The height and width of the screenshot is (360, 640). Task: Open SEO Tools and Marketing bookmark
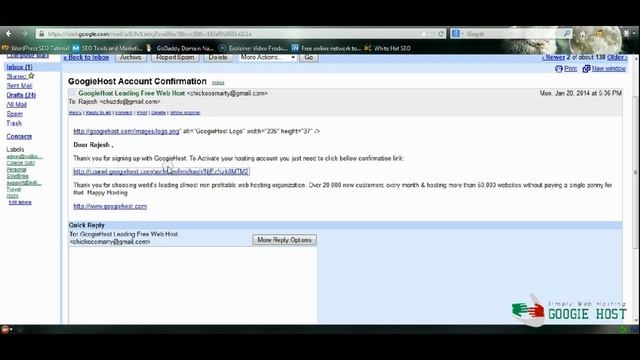point(107,48)
